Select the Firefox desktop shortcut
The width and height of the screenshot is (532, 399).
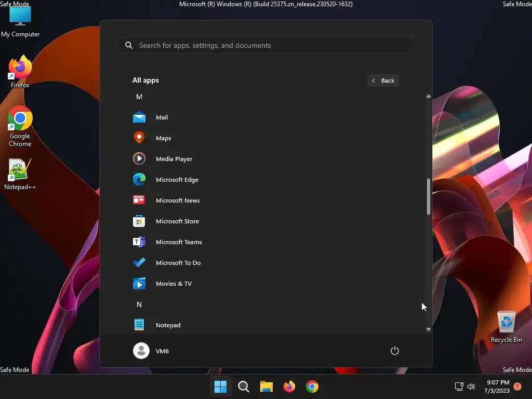(x=20, y=72)
